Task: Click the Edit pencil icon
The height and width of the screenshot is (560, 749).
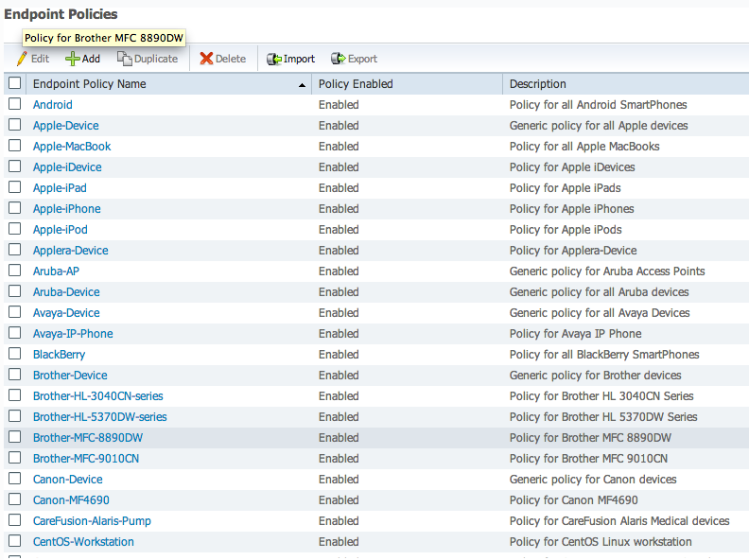Action: click(x=22, y=59)
